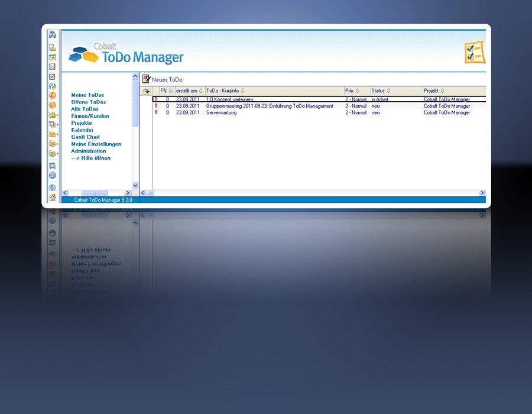Click Cobalt ToDo Manager project in Serverwartung row

[x=446, y=112]
